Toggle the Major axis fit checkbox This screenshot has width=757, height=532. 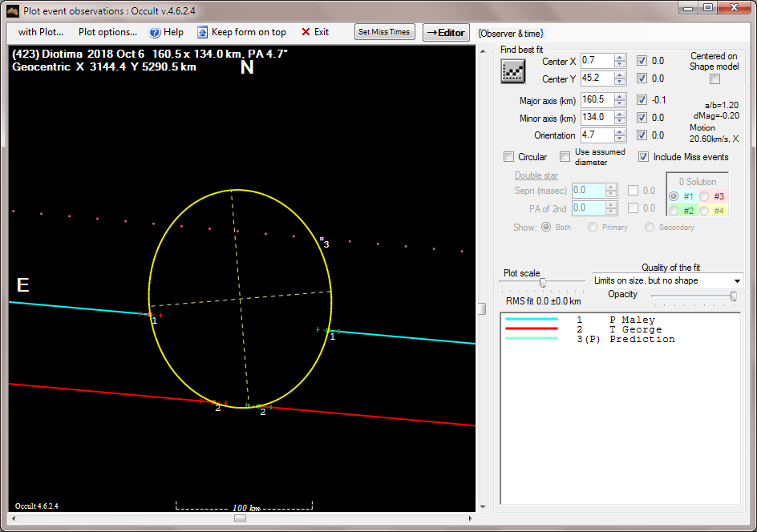tap(642, 100)
